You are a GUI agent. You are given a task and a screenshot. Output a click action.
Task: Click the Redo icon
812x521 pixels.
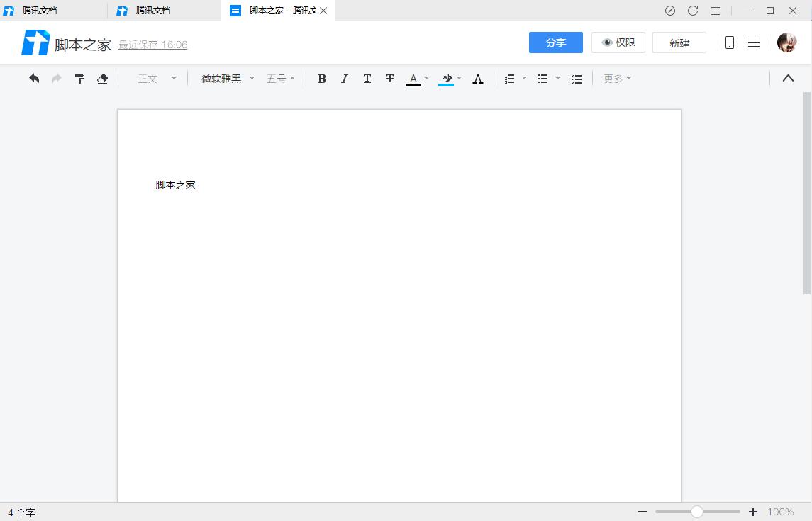[x=56, y=78]
